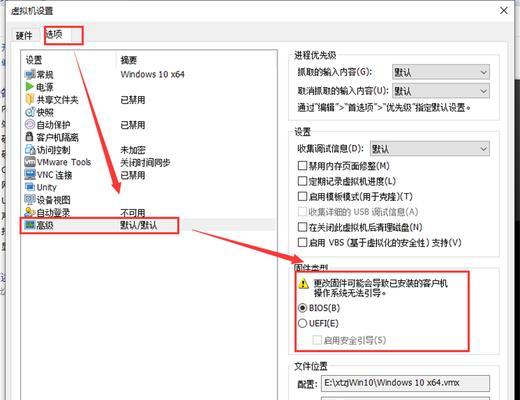Select the 共享文件夹 shared folders icon
This screenshot has height=400, width=520.
[x=30, y=99]
